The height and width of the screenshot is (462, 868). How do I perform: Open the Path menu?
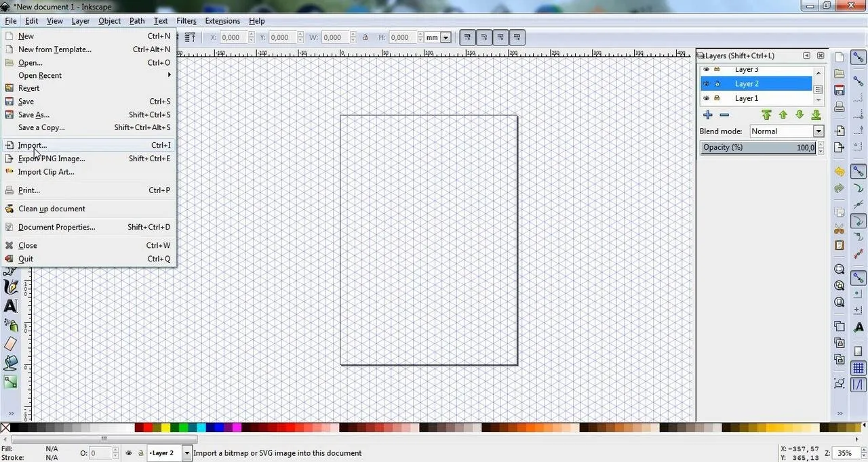click(137, 21)
